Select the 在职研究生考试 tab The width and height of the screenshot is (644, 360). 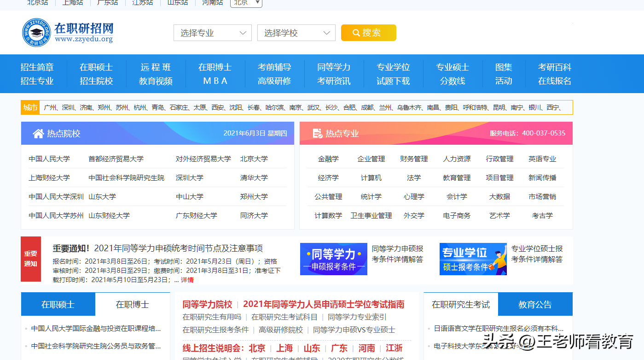(460, 304)
